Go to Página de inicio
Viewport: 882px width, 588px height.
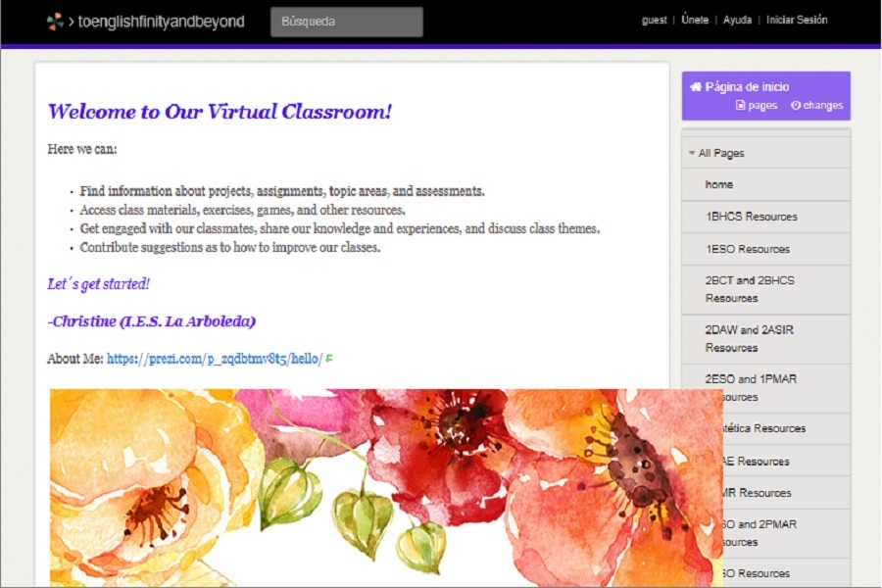(x=747, y=86)
